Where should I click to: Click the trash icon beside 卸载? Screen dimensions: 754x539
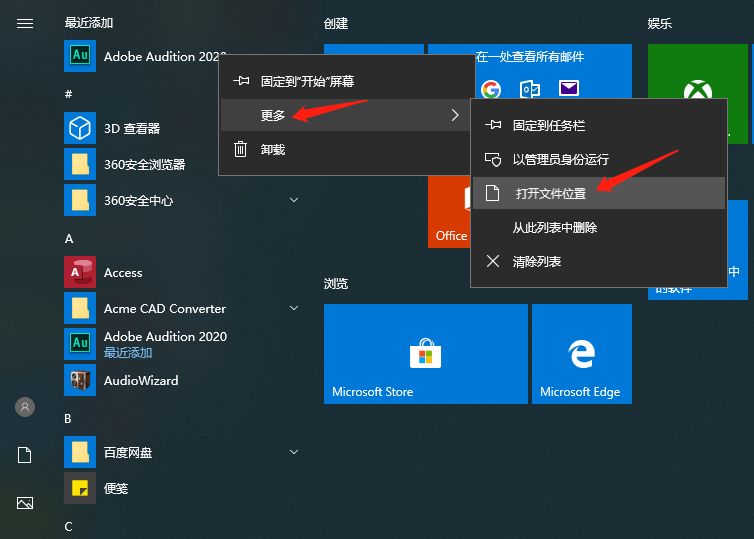[240, 149]
